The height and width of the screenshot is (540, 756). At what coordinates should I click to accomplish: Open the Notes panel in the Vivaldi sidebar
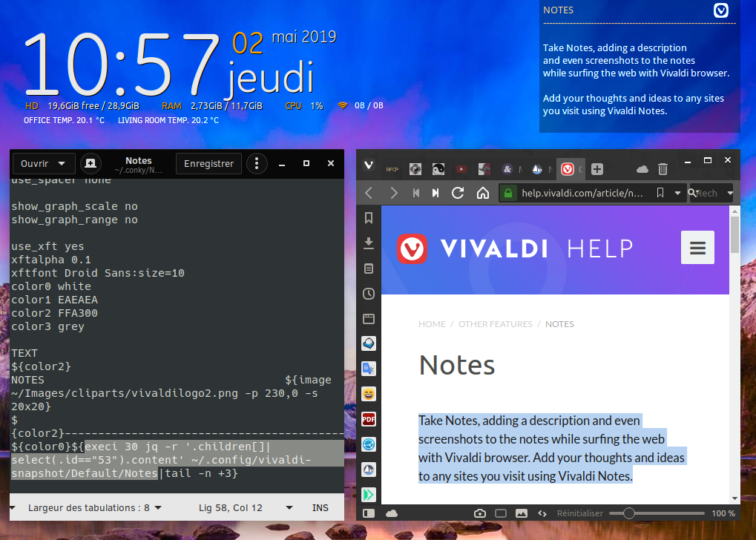(x=369, y=269)
